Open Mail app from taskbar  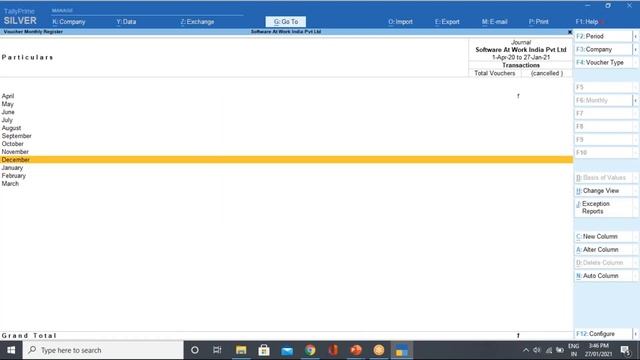[x=287, y=350]
